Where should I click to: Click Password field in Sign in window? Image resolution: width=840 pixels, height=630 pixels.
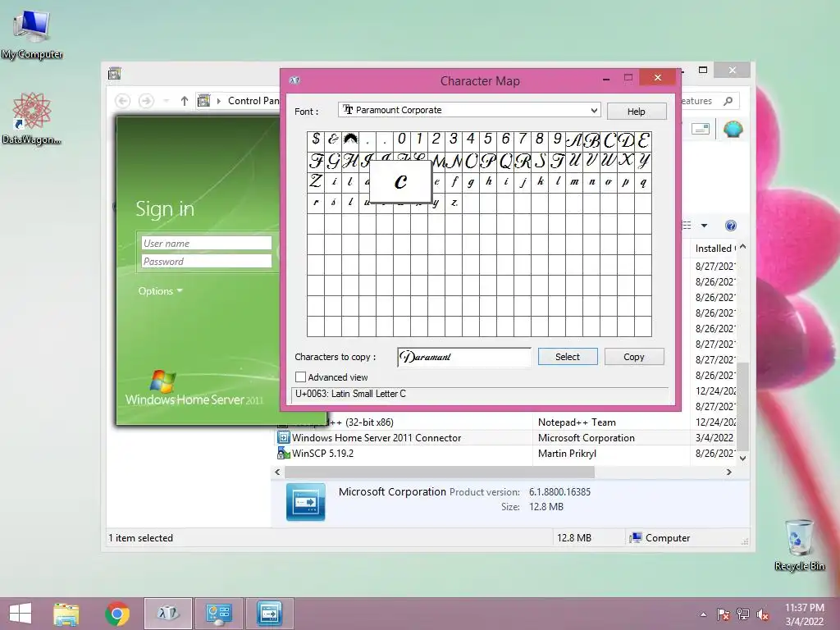[207, 262]
